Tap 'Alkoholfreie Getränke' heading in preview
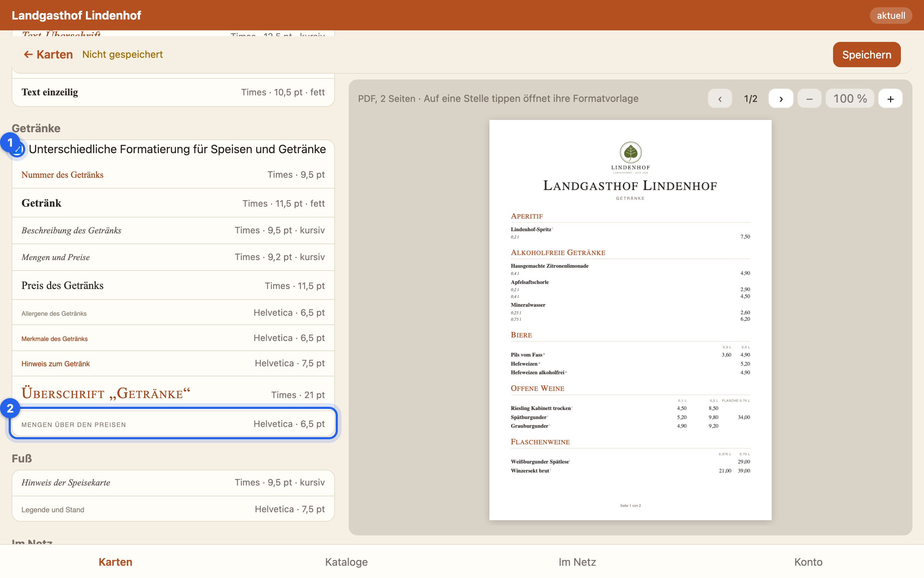 point(558,253)
